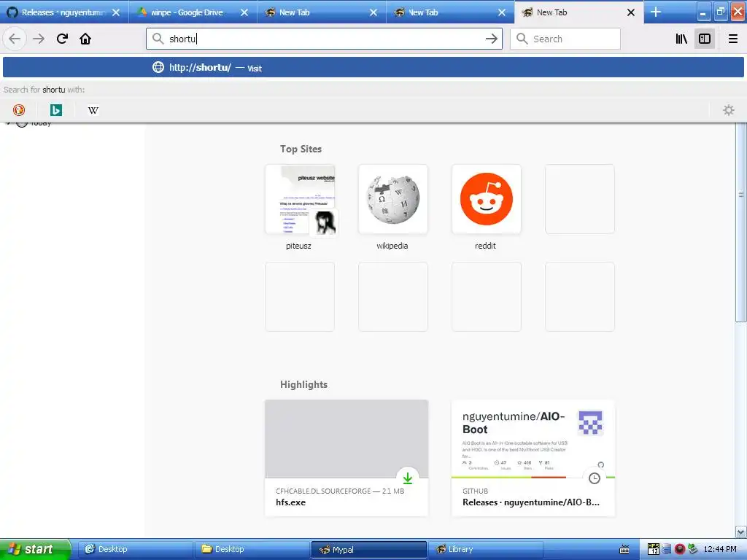Open the piteusz top site tile
This screenshot has height=560, width=747.
coord(300,199)
